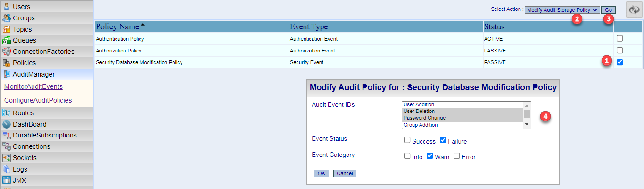The width and height of the screenshot is (644, 189).
Task: Select the Queues icon in sidebar
Action: pyautogui.click(x=7, y=40)
